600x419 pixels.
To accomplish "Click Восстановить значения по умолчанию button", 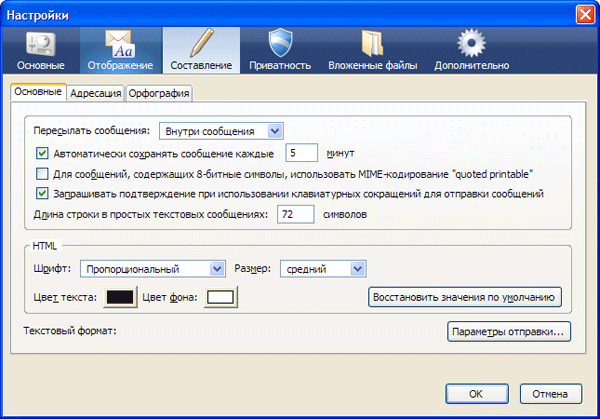I will tap(465, 297).
